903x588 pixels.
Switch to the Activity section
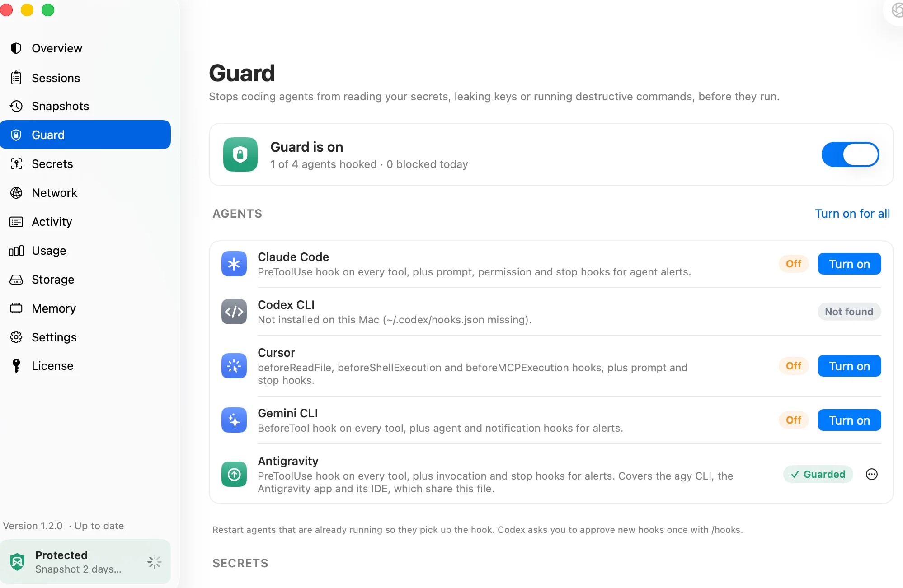coord(85,222)
